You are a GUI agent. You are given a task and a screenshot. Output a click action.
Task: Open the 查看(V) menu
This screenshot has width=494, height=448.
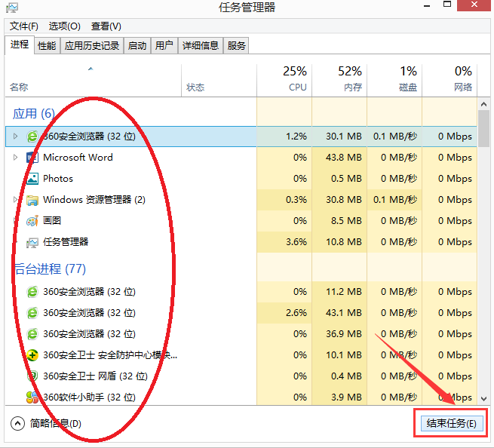coord(106,26)
